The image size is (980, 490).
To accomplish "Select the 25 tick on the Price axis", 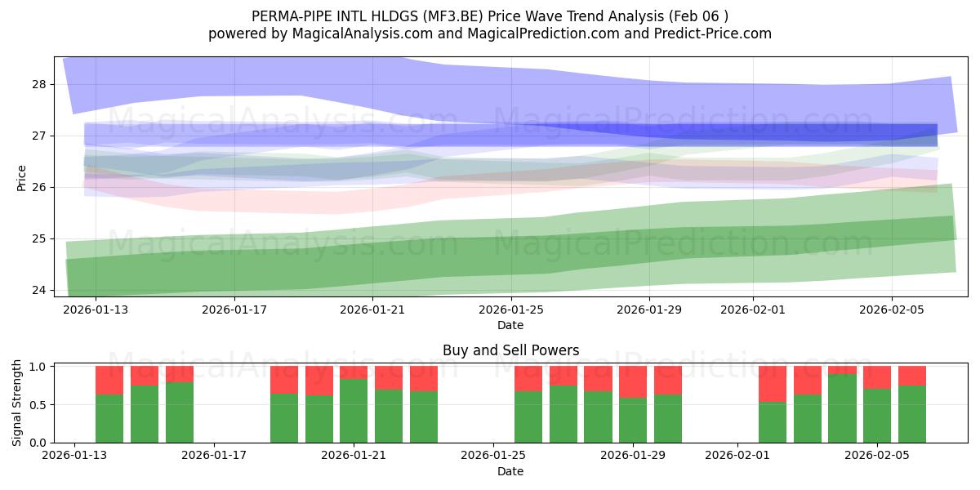I will coord(40,238).
